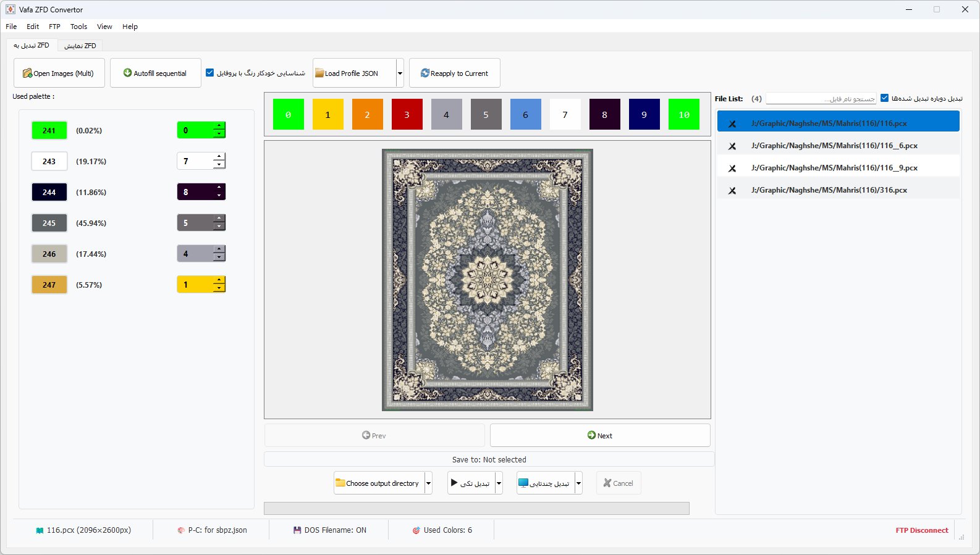
Task: Pick the green color swatch numbered 10
Action: tap(684, 114)
